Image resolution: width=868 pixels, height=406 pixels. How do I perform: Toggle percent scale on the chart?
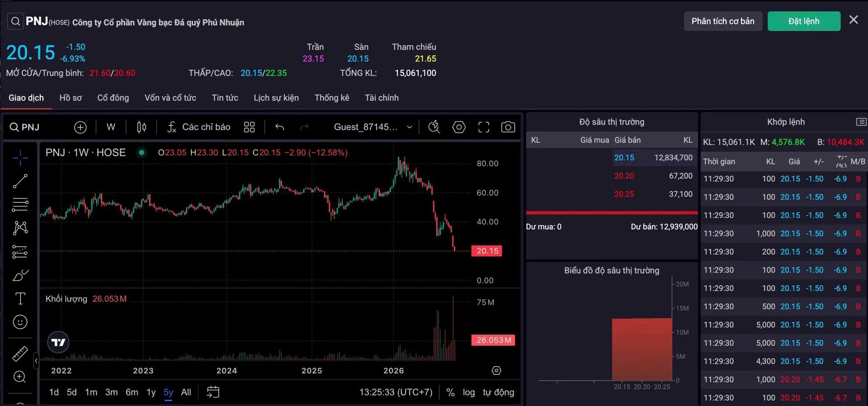[451, 392]
